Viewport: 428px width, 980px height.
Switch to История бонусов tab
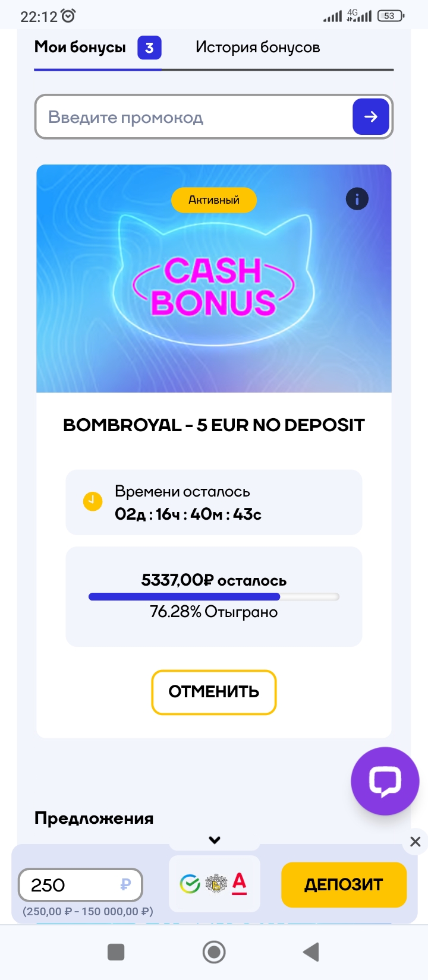pyautogui.click(x=257, y=48)
